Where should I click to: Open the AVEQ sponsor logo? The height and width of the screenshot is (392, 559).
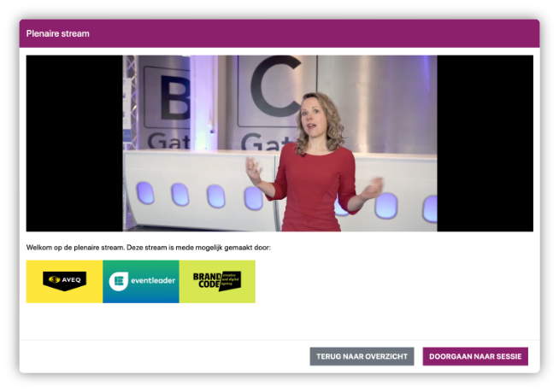pyautogui.click(x=64, y=282)
